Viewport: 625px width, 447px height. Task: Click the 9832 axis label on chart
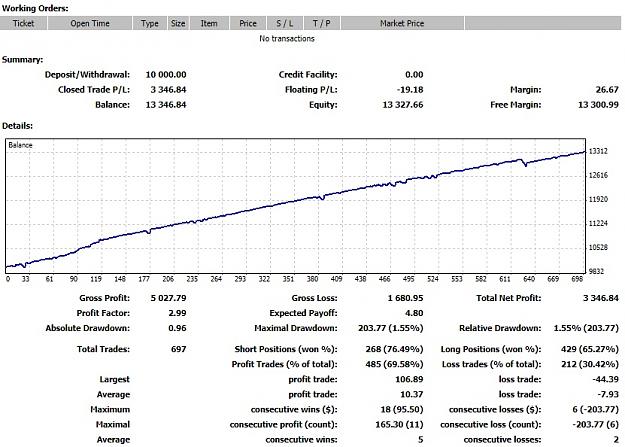click(x=597, y=271)
